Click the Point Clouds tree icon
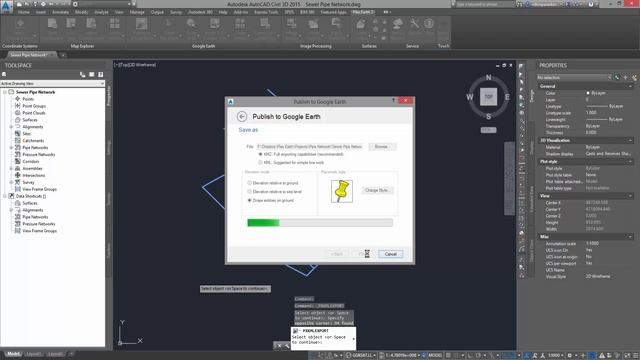 click(18, 113)
